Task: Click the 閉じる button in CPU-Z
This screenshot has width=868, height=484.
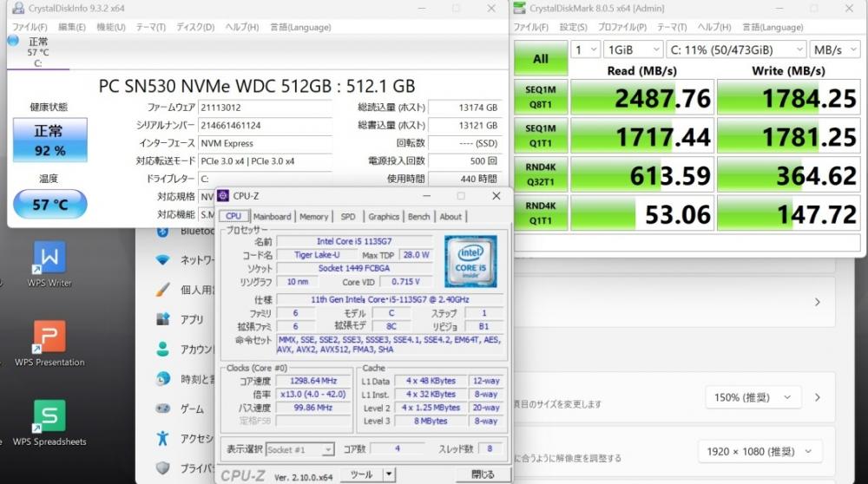Action: [483, 474]
